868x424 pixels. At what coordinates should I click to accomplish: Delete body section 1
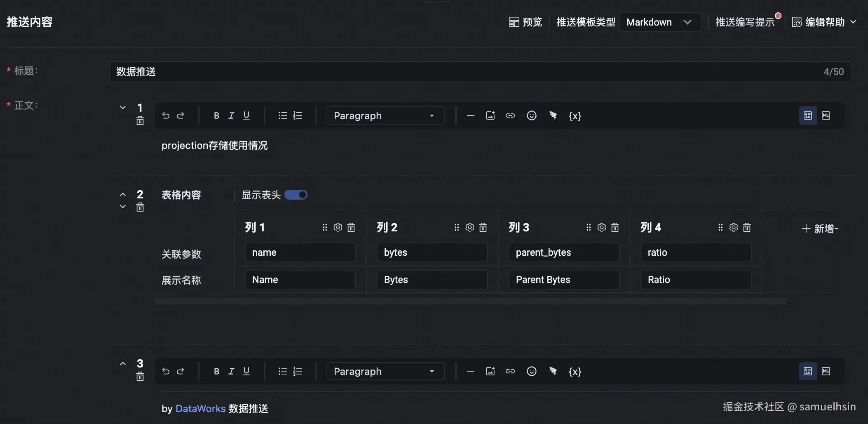[140, 120]
